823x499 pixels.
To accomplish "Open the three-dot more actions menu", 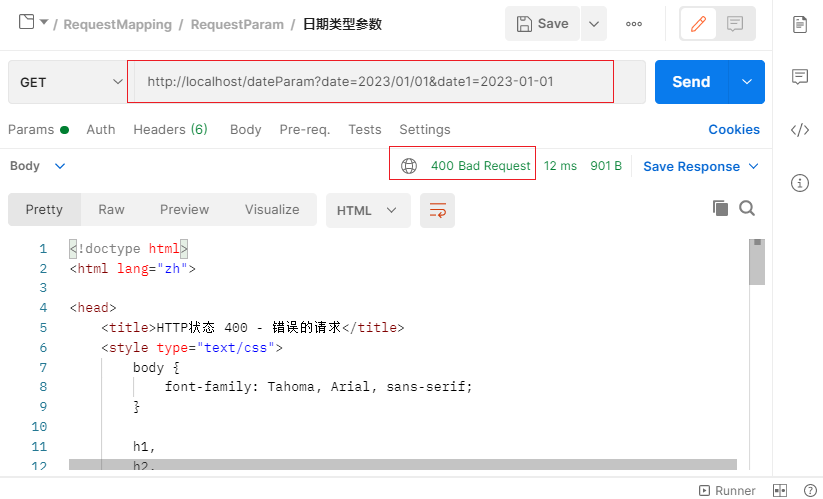I will tap(634, 24).
